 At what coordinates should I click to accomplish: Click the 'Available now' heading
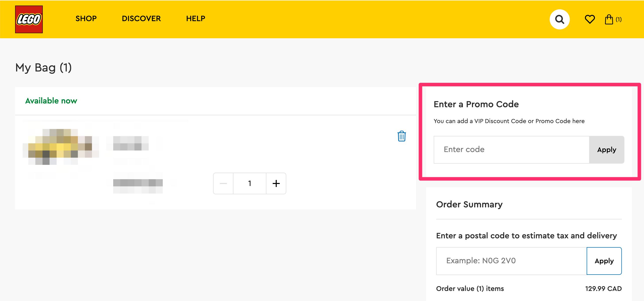(x=51, y=101)
